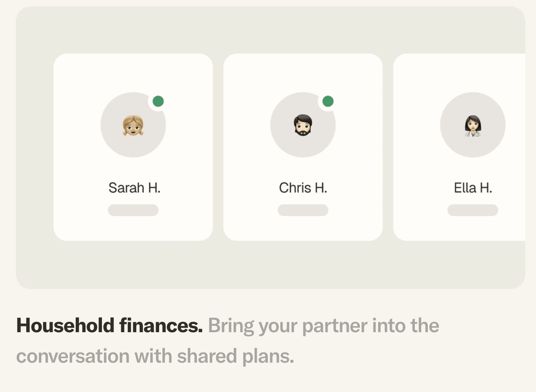The width and height of the screenshot is (536, 392).
Task: Select the Ella H. name label
Action: pyautogui.click(x=473, y=188)
